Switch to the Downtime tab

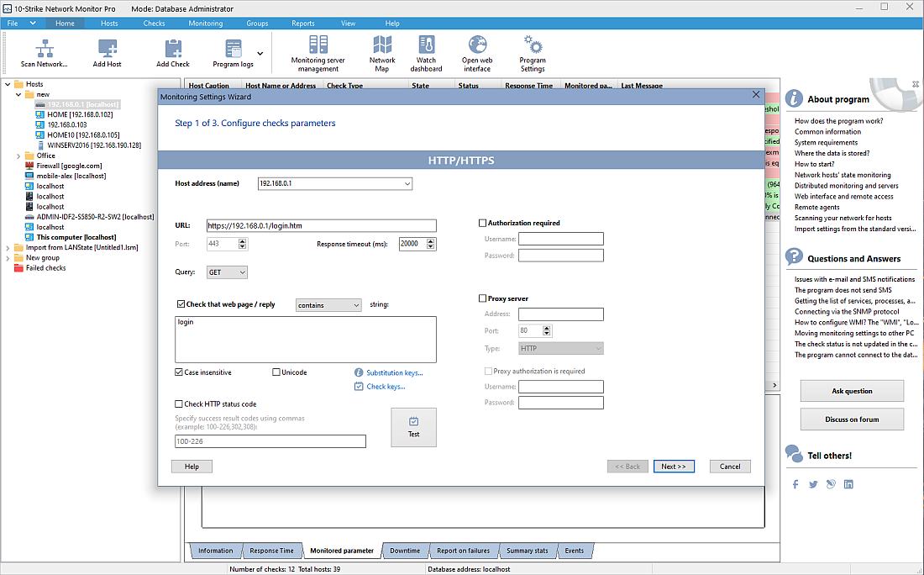tap(405, 551)
